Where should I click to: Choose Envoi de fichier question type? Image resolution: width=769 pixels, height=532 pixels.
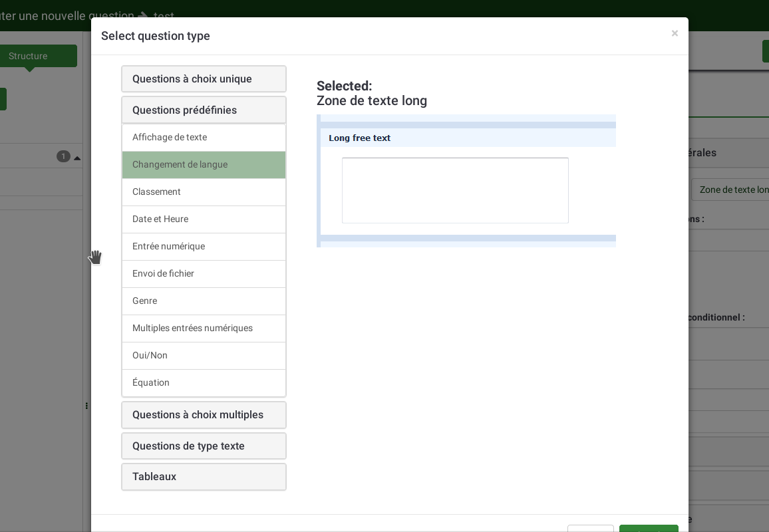(204, 274)
